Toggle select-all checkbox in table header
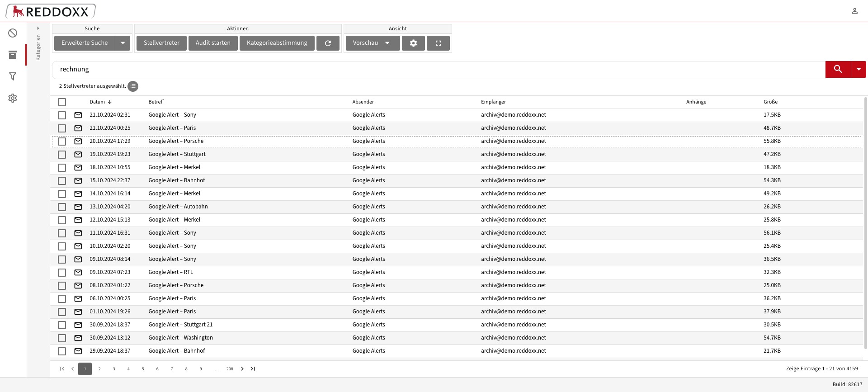The width and height of the screenshot is (868, 392). pos(62,102)
